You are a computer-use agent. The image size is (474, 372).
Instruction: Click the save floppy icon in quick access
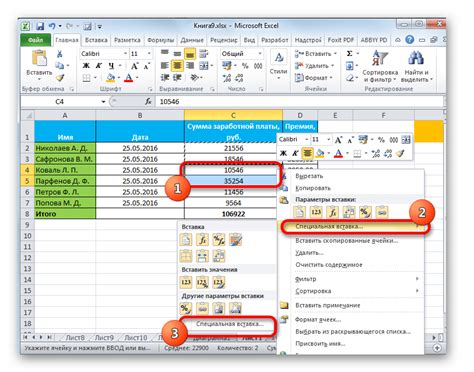pos(40,26)
